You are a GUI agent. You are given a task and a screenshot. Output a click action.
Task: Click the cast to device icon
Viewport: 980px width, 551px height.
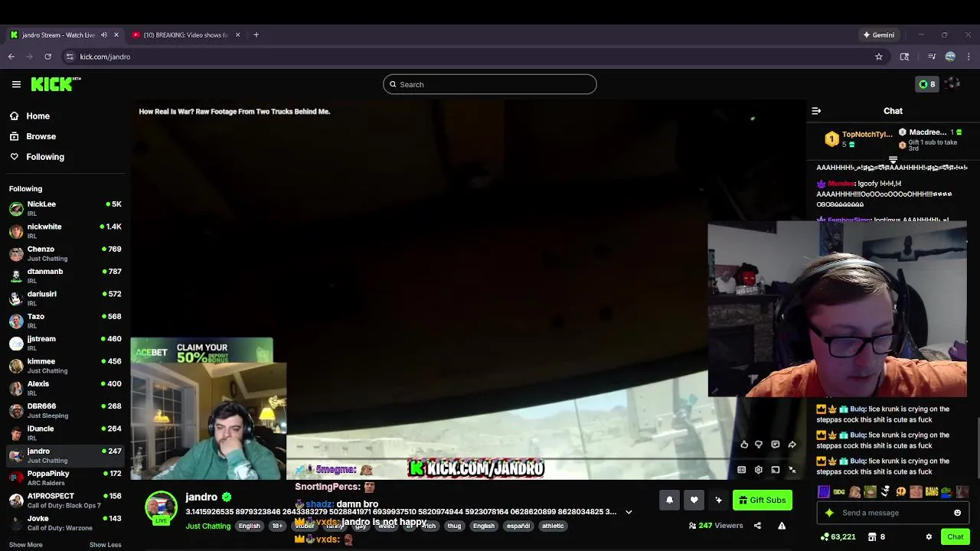click(x=776, y=470)
